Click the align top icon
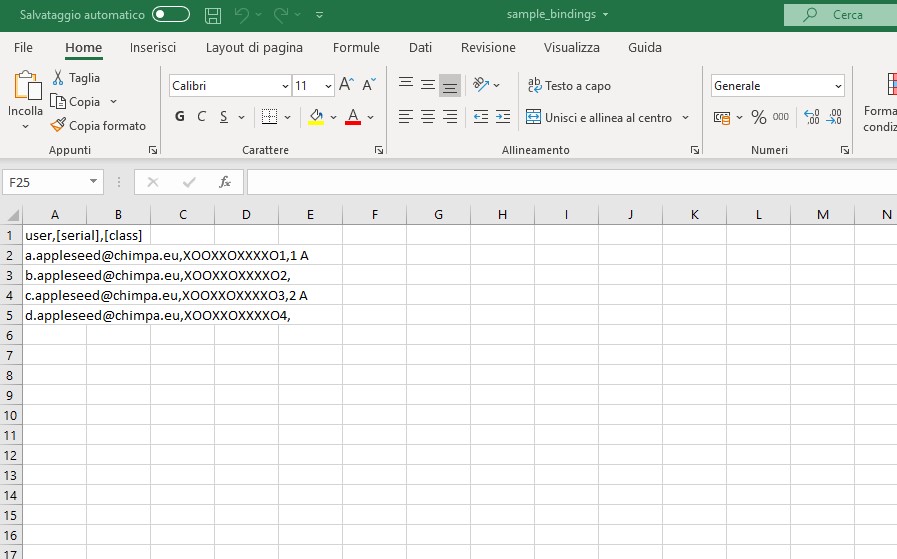 406,85
